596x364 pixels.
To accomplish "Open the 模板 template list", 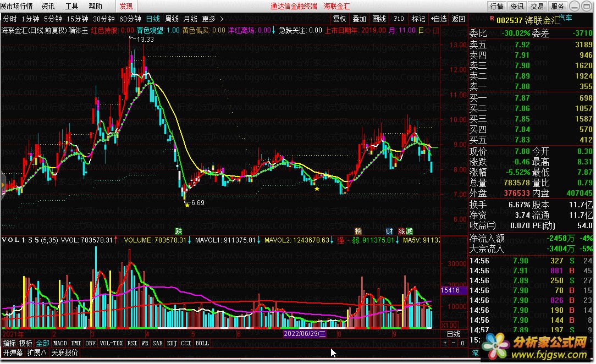I will click(26, 343).
